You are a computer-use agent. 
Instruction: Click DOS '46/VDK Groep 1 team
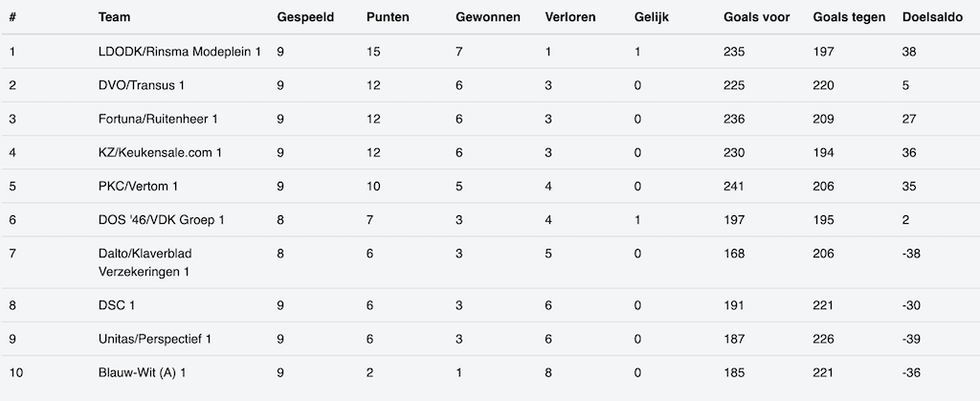point(161,220)
